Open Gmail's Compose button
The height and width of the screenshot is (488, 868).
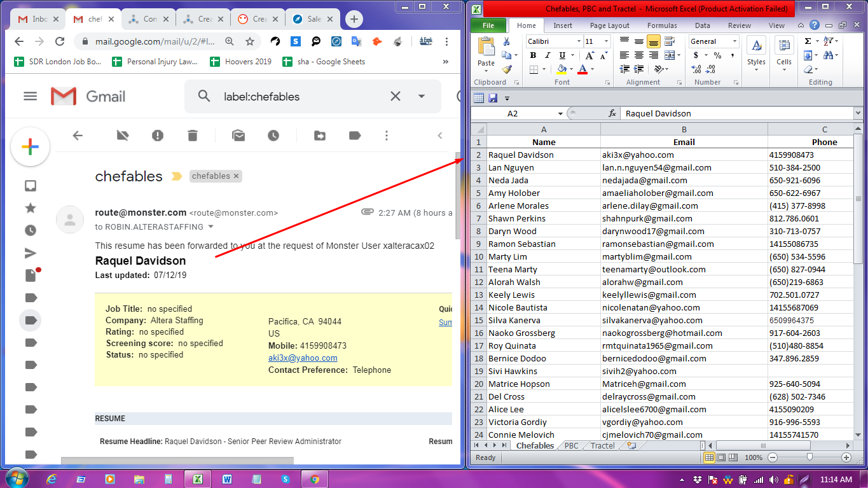tap(30, 146)
